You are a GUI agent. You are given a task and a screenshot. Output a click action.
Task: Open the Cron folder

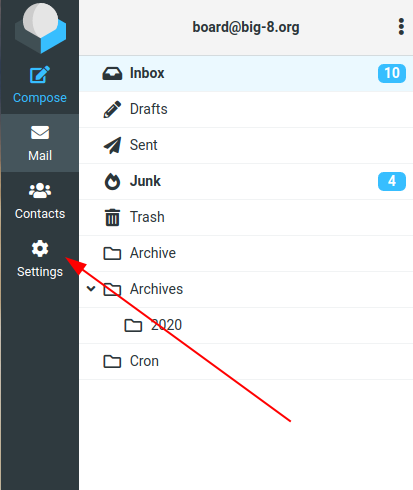coord(246,361)
